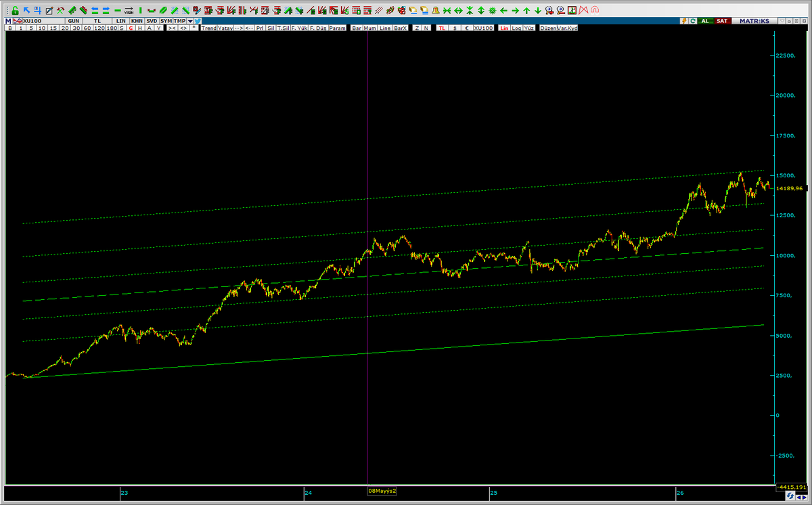Click the green padlock lock icon
Image resolution: width=812 pixels, height=505 pixels.
click(x=14, y=10)
